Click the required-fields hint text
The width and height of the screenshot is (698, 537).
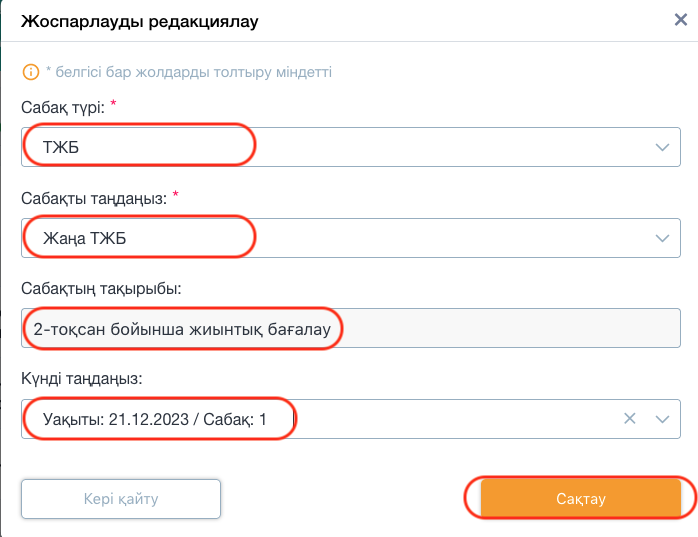coord(189,72)
